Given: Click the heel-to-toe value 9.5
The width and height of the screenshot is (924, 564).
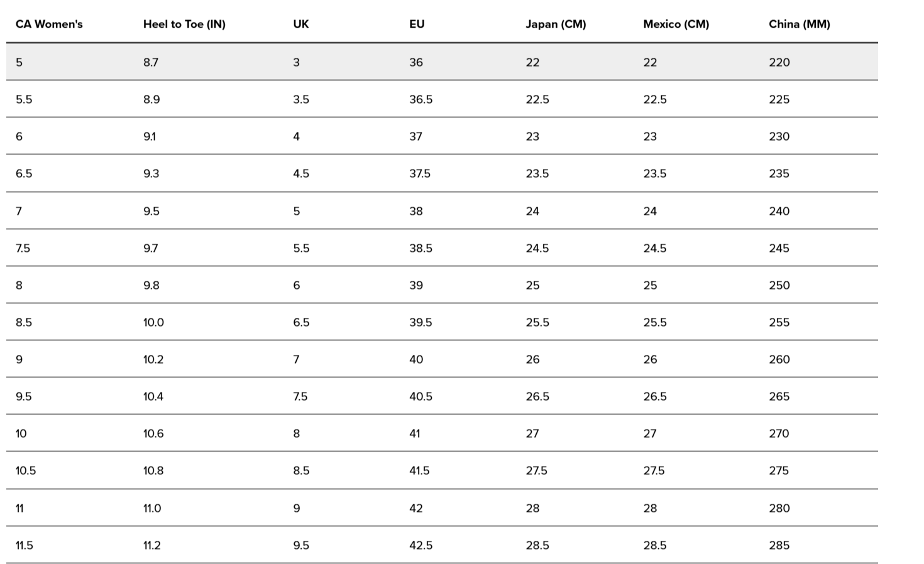Looking at the screenshot, I should 151,211.
